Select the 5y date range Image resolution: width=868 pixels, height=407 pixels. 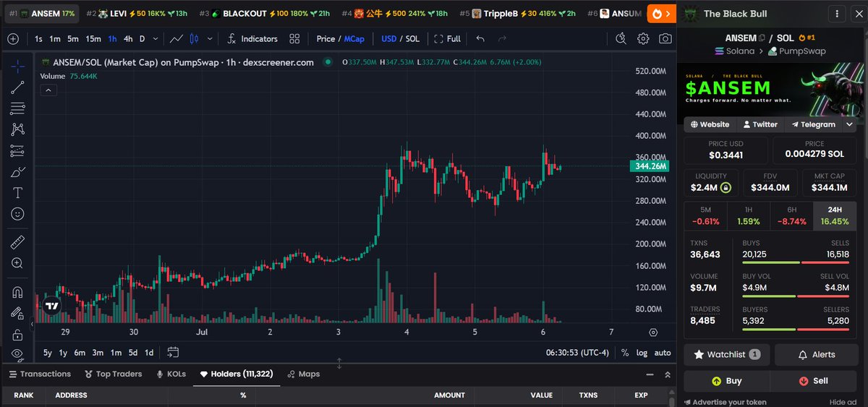click(x=47, y=353)
